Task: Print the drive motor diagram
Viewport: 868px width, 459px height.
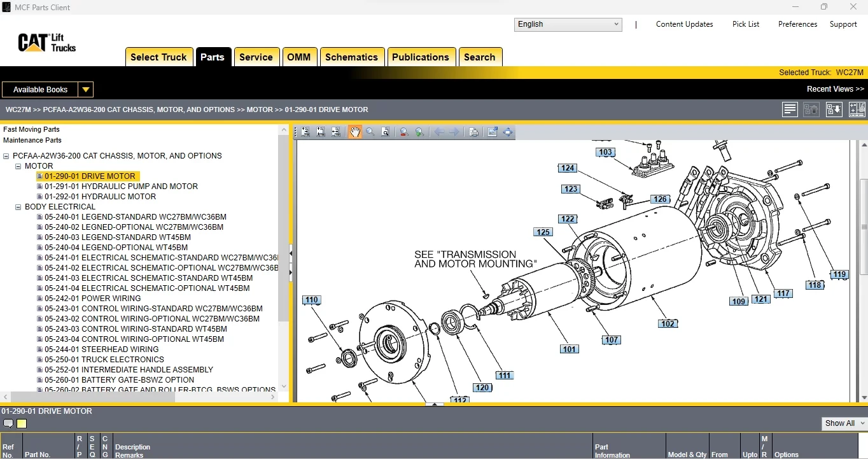Action: click(x=473, y=132)
